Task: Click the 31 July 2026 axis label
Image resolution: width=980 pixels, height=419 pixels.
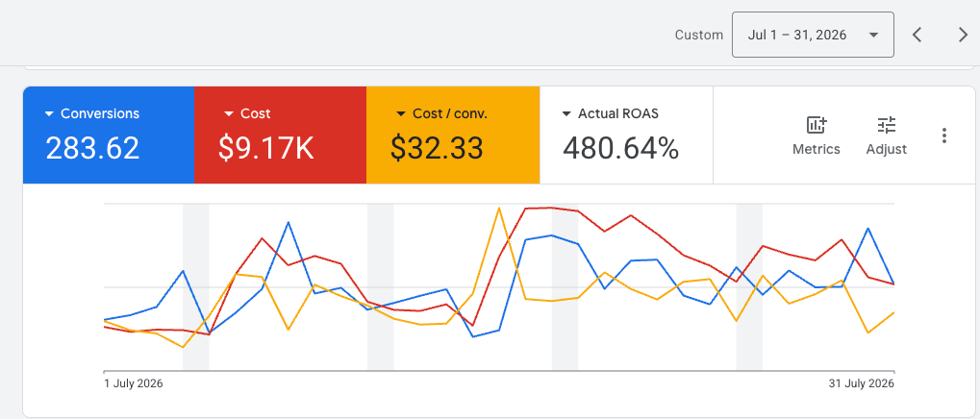Action: click(x=862, y=383)
